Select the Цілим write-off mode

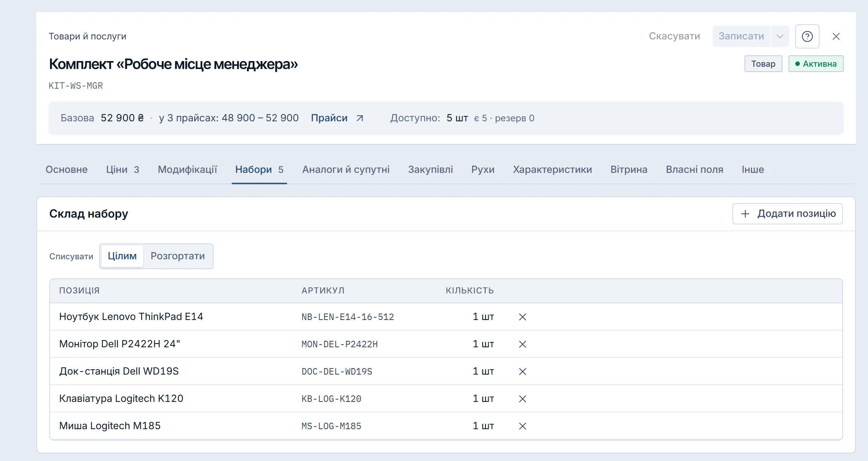(122, 256)
